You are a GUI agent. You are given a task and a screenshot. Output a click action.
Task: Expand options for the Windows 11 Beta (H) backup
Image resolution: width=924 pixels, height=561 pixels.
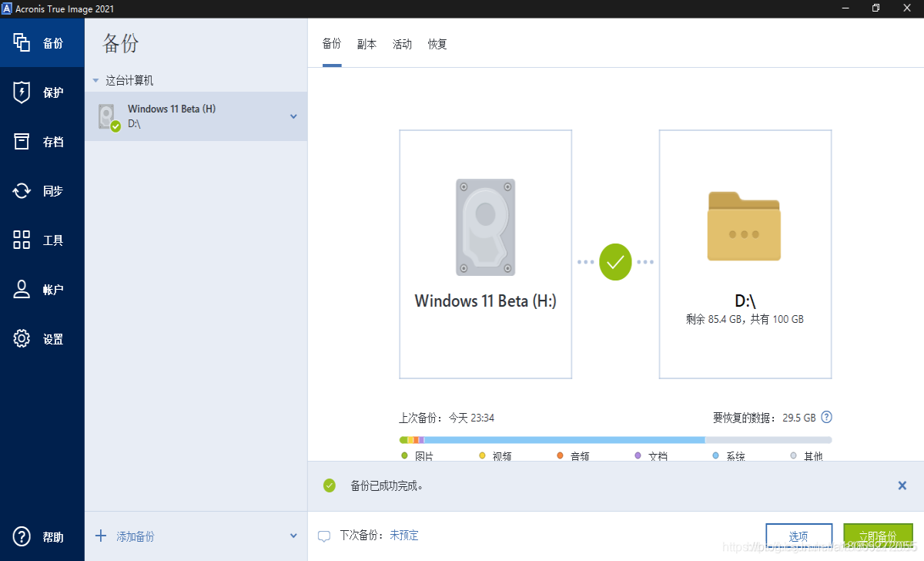click(293, 116)
